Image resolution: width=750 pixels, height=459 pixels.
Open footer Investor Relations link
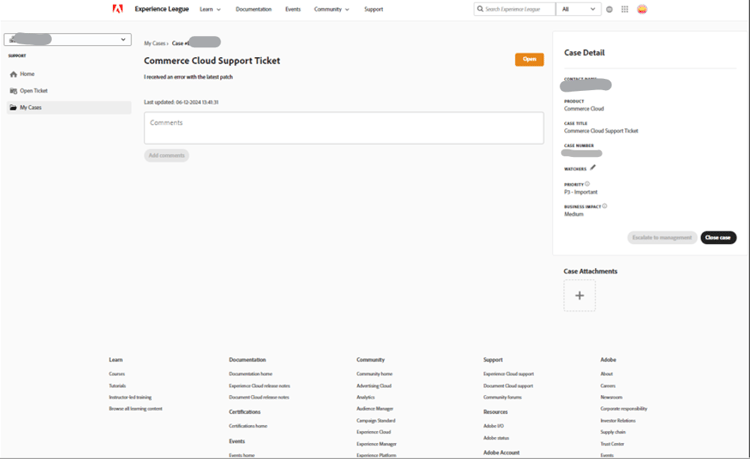pos(618,421)
